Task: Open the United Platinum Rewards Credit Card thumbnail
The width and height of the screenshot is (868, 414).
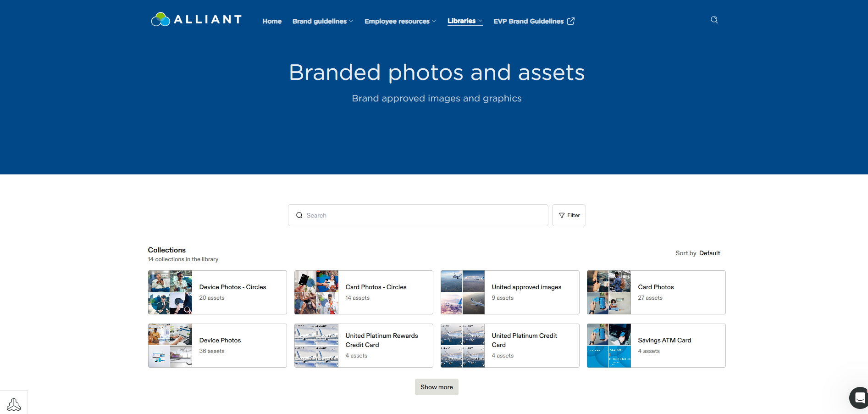Action: [x=316, y=346]
